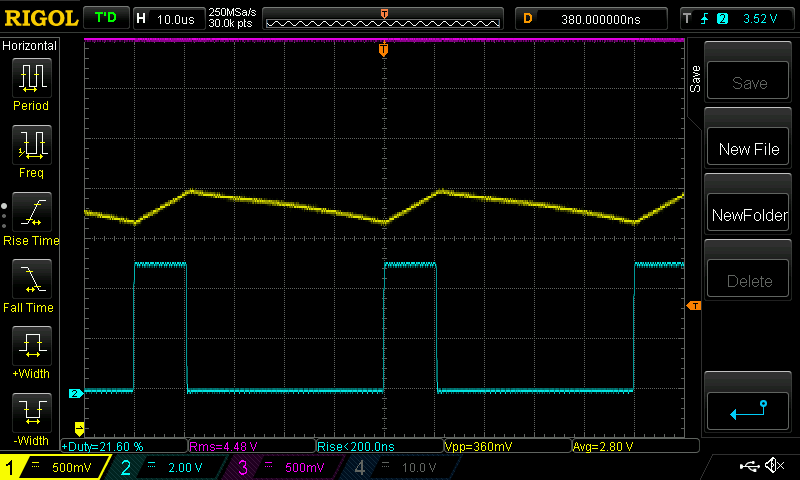Image resolution: width=800 pixels, height=480 pixels.
Task: Open the Save menu tab
Action: [x=696, y=80]
